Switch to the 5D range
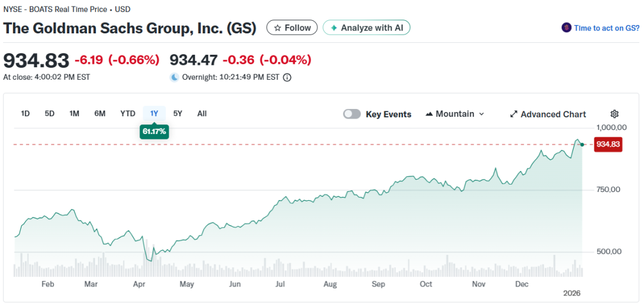This screenshot has width=644, height=305. point(49,114)
